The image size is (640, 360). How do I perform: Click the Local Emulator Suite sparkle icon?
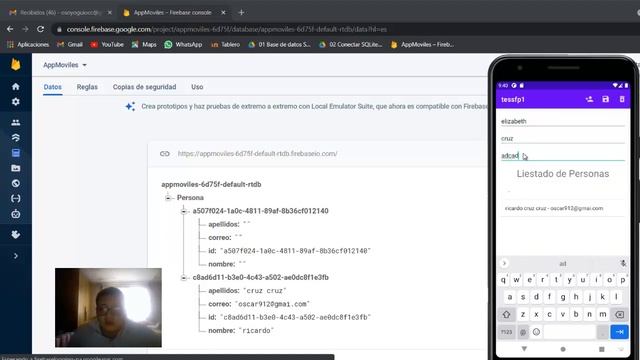pyautogui.click(x=130, y=107)
